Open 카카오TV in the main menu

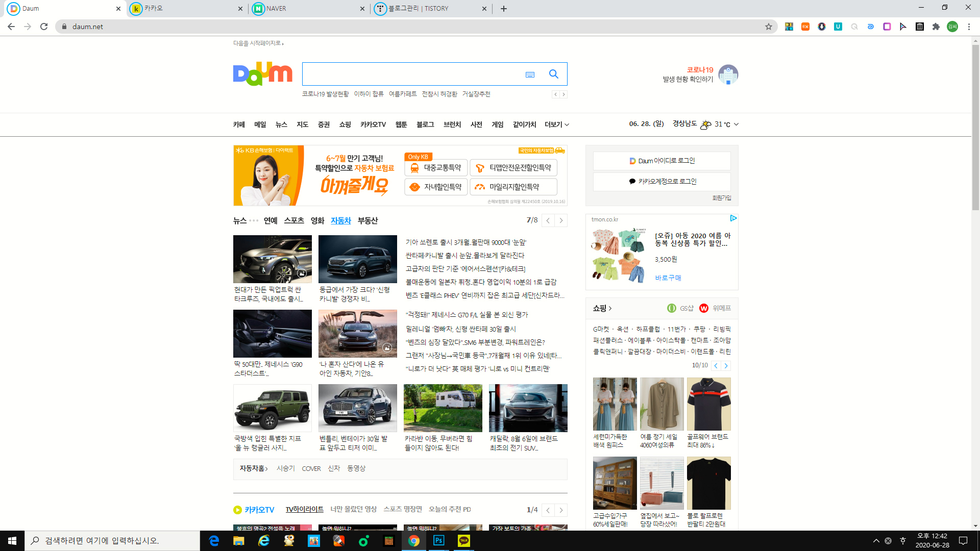[373, 124]
